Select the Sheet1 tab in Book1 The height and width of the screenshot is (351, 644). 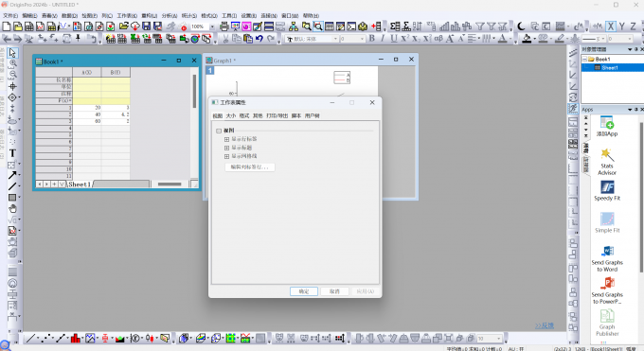pos(80,184)
